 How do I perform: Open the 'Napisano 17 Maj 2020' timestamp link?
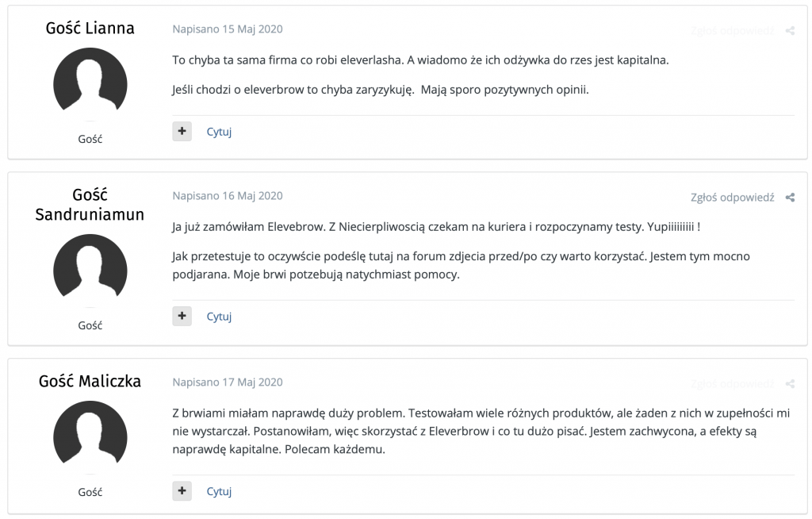pos(228,383)
